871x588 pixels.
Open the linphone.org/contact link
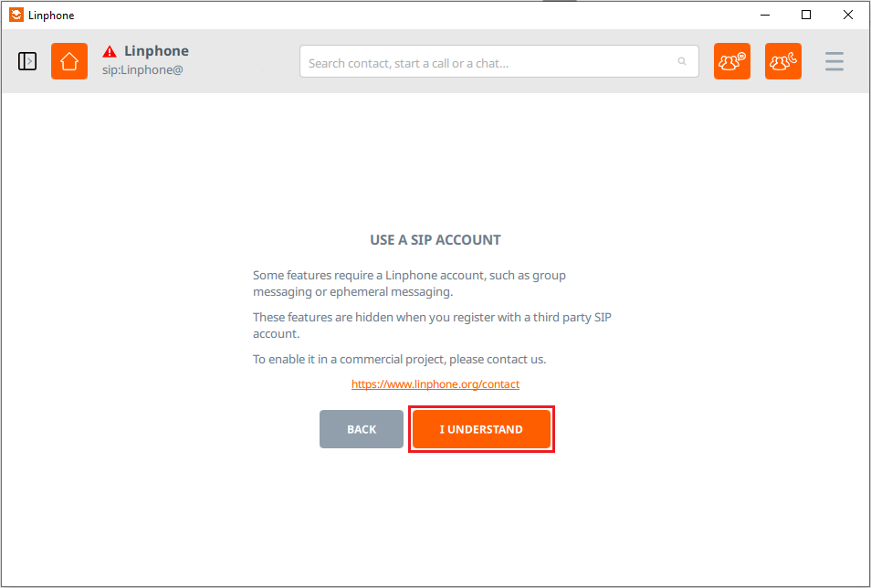(435, 384)
